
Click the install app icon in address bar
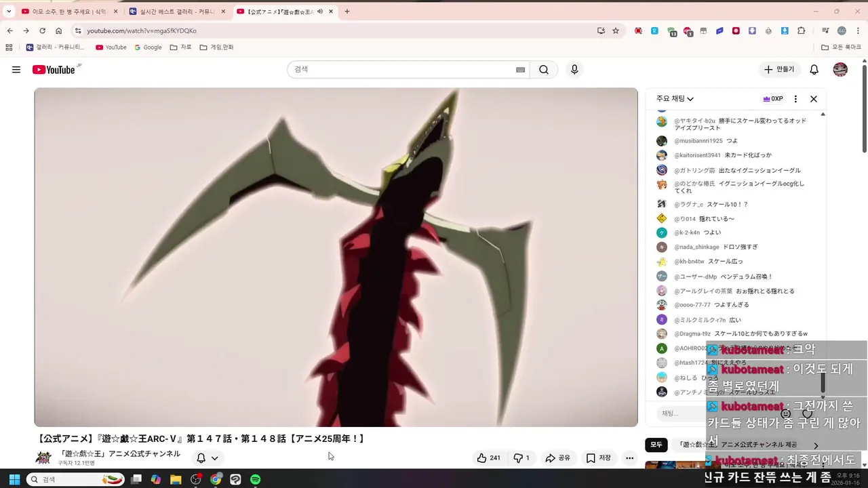[x=601, y=30]
